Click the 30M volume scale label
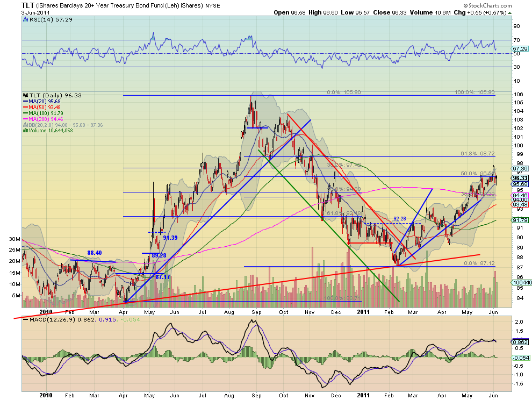This screenshot has width=532, height=400. tap(15, 239)
